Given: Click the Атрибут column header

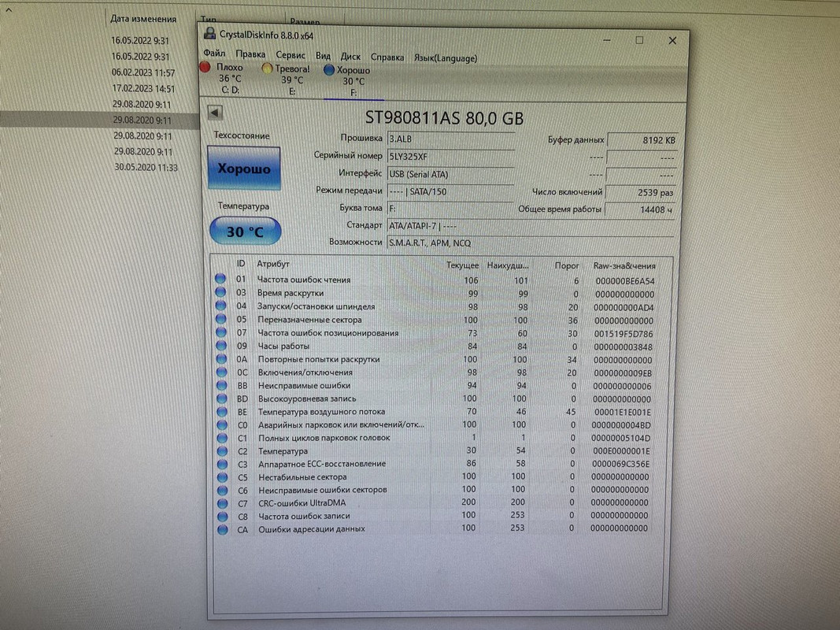Looking at the screenshot, I should [x=273, y=264].
